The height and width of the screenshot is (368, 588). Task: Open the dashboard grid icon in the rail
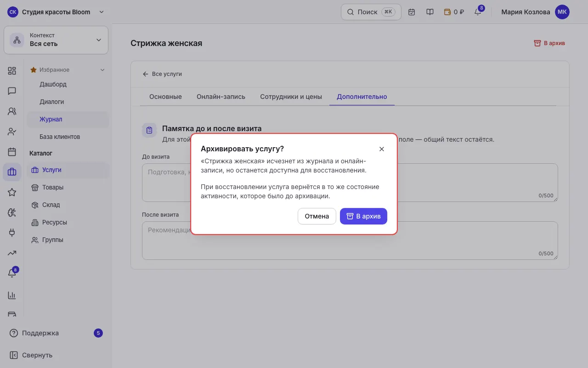pyautogui.click(x=12, y=70)
